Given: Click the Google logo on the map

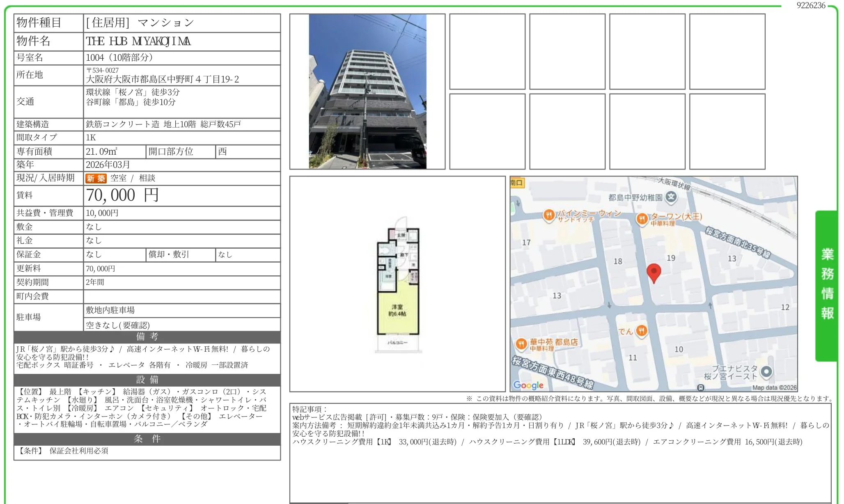Looking at the screenshot, I should click(x=529, y=385).
